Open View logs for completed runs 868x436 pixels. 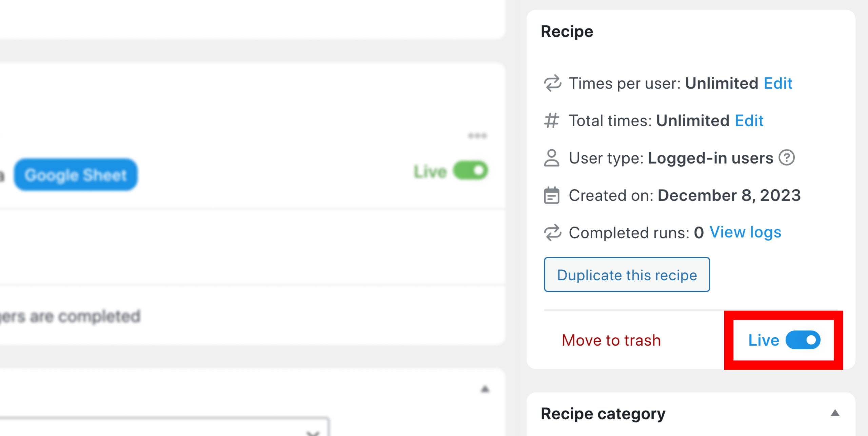click(x=745, y=232)
